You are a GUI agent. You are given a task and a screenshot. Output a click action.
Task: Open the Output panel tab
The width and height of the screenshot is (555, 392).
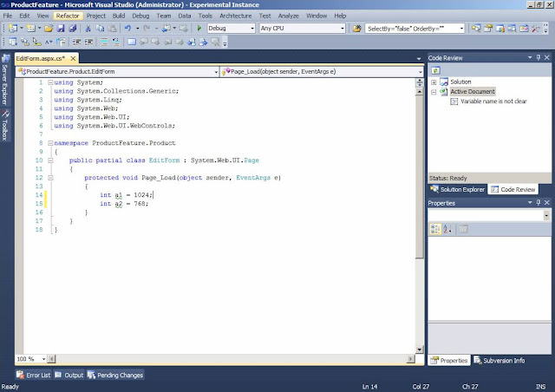pos(69,375)
